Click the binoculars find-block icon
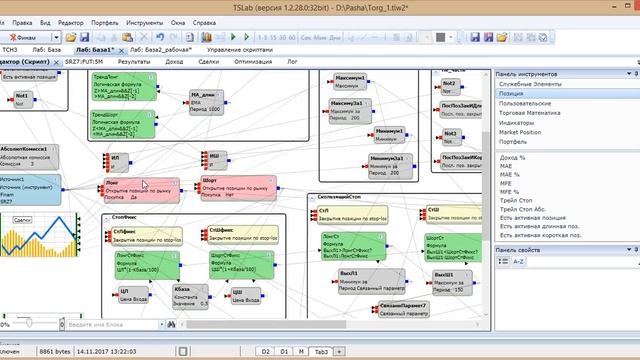 (x=171, y=324)
